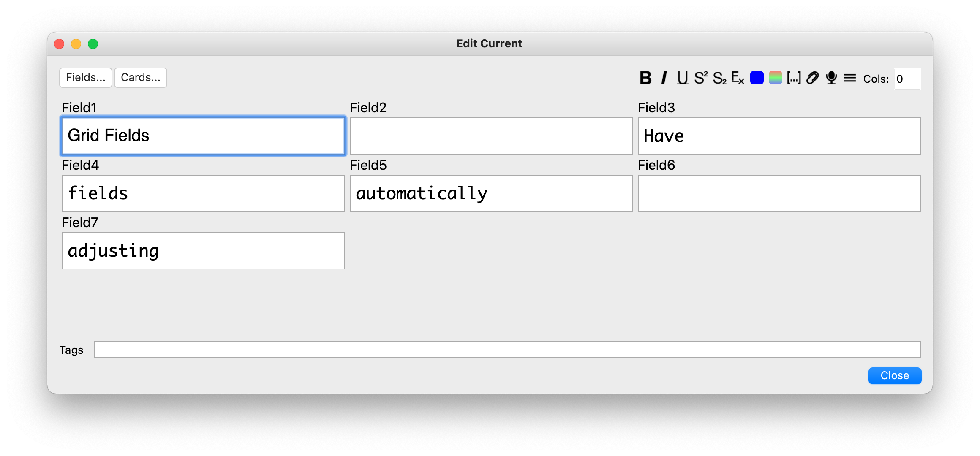Viewport: 980px width, 456px height.
Task: Attach media with the paperclip icon
Action: [x=812, y=78]
